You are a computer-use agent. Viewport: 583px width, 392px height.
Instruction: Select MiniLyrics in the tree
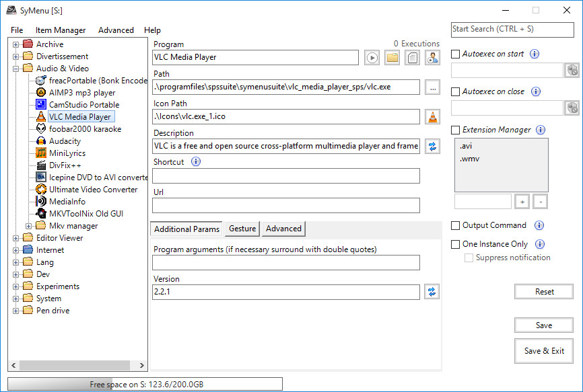[x=61, y=153]
